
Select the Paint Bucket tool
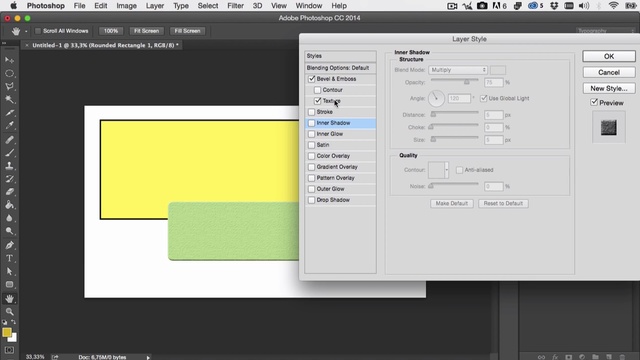point(9,205)
